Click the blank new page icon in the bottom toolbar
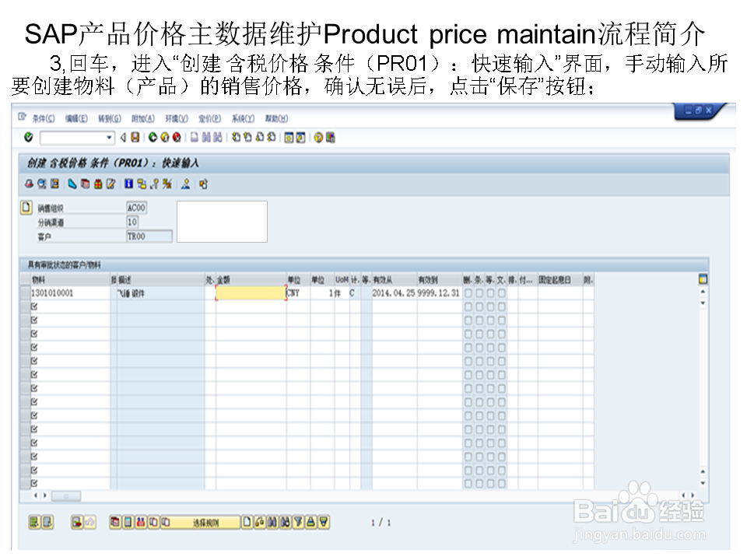This screenshot has height=560, width=747. coord(247,523)
